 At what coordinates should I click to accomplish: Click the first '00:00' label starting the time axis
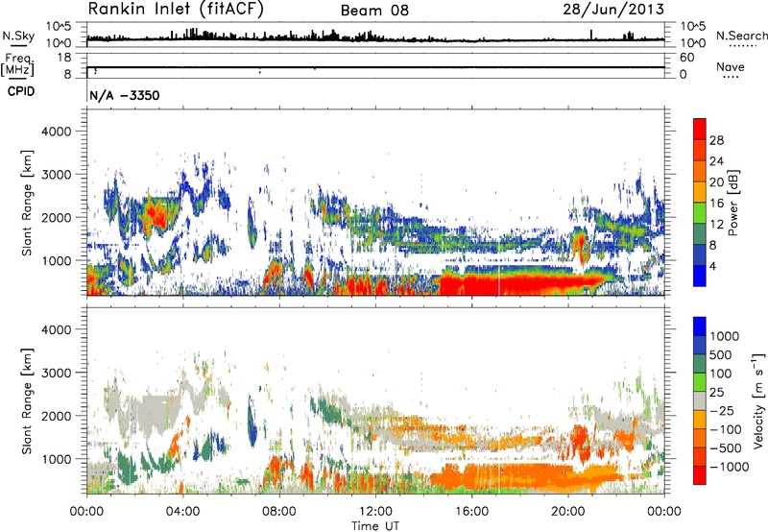tap(86, 512)
